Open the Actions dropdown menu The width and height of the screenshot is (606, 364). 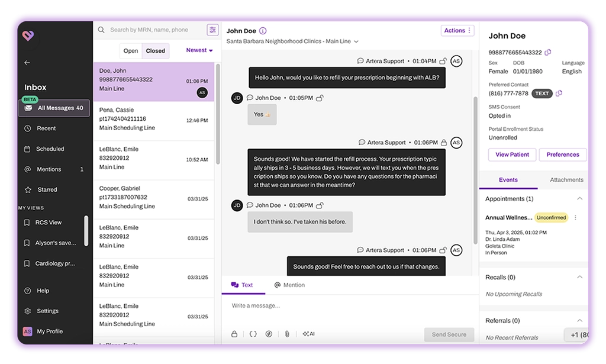457,31
